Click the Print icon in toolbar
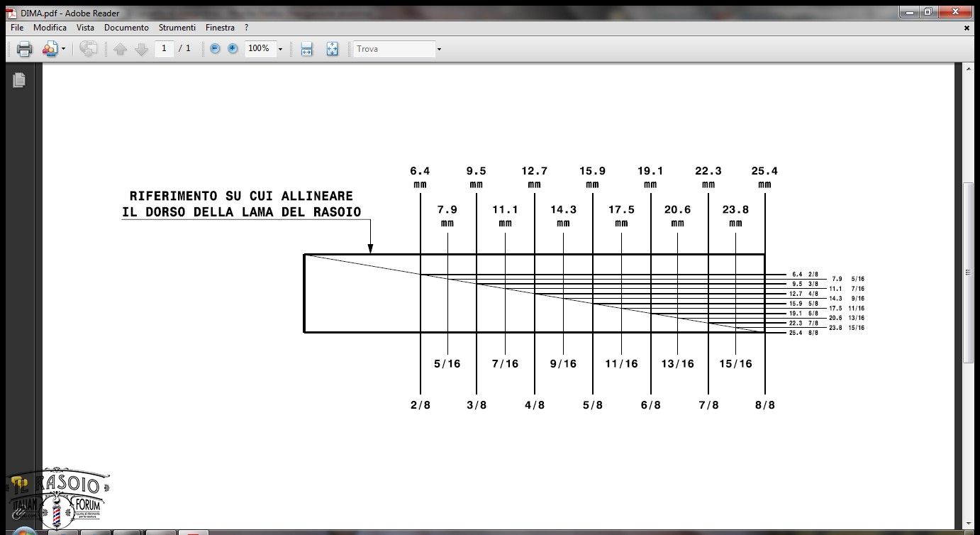 (25, 49)
